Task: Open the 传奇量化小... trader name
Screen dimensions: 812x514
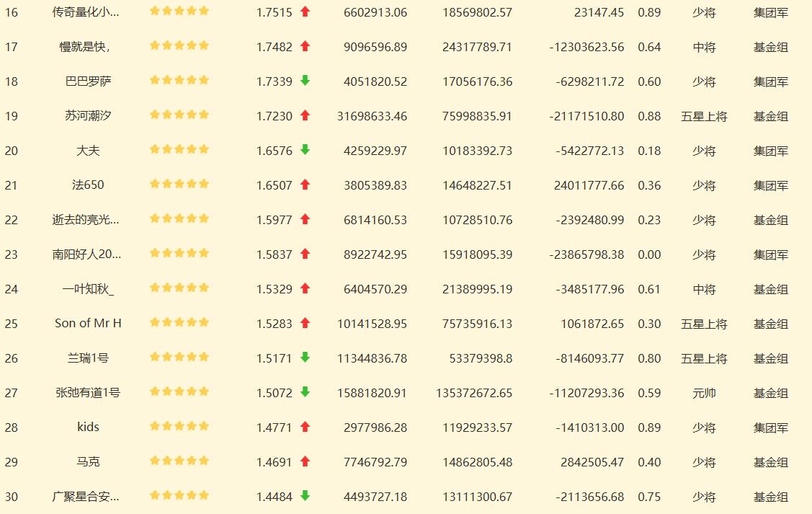Action: 86,12
